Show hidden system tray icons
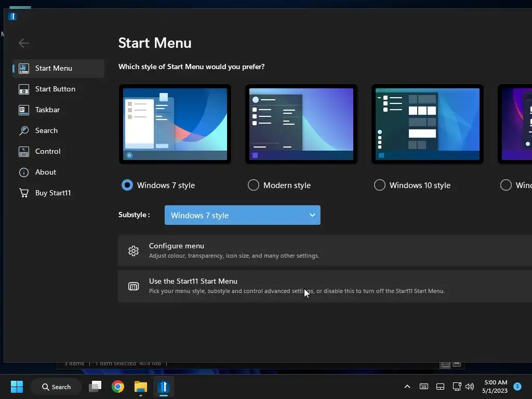The height and width of the screenshot is (399, 532). coord(407,387)
